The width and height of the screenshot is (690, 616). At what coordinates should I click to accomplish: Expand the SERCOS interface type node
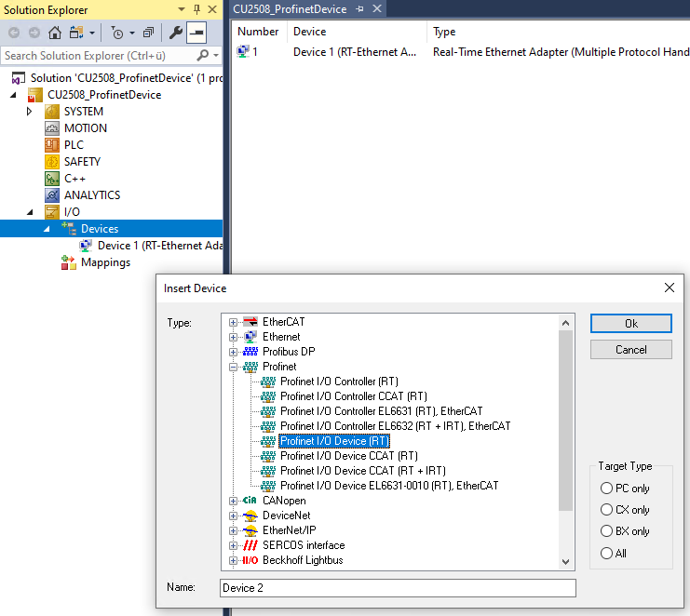(233, 545)
